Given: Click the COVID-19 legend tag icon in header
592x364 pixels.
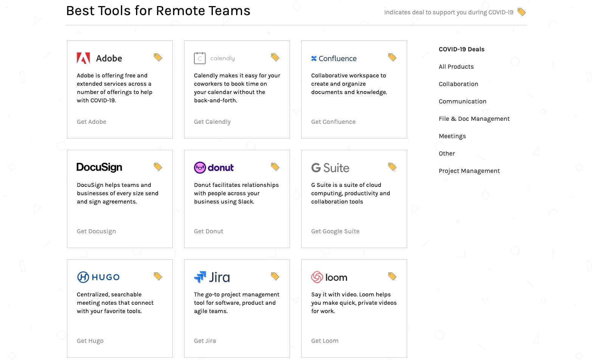Looking at the screenshot, I should [x=522, y=12].
